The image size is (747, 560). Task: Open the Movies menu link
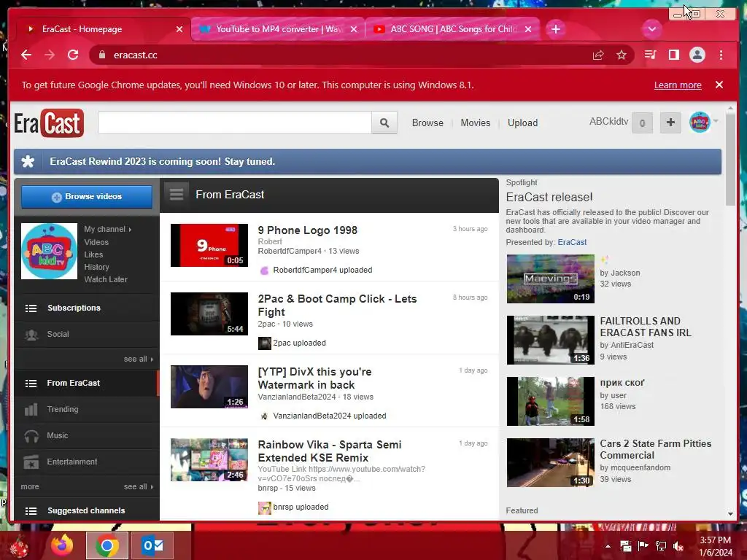point(475,122)
